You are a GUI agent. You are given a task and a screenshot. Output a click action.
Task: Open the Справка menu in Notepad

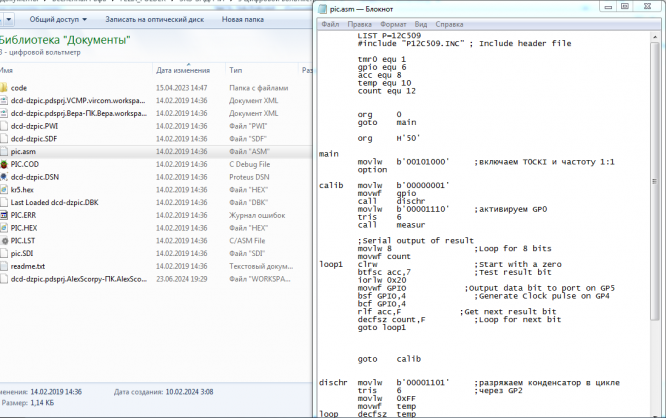tap(449, 24)
